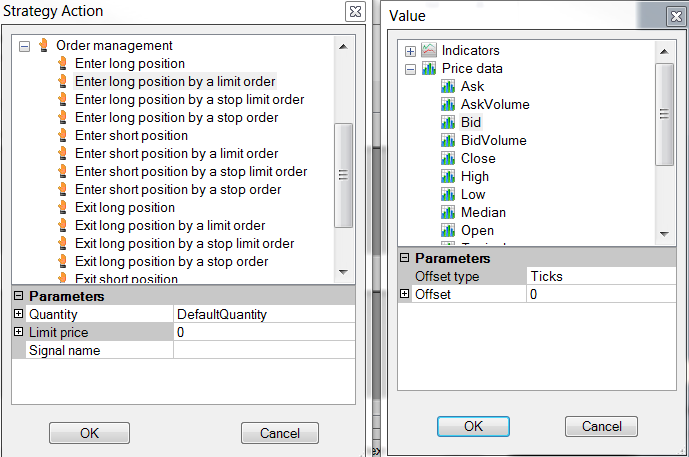Select the Close price data item
Viewport: 689px width, 457px height.
point(478,159)
